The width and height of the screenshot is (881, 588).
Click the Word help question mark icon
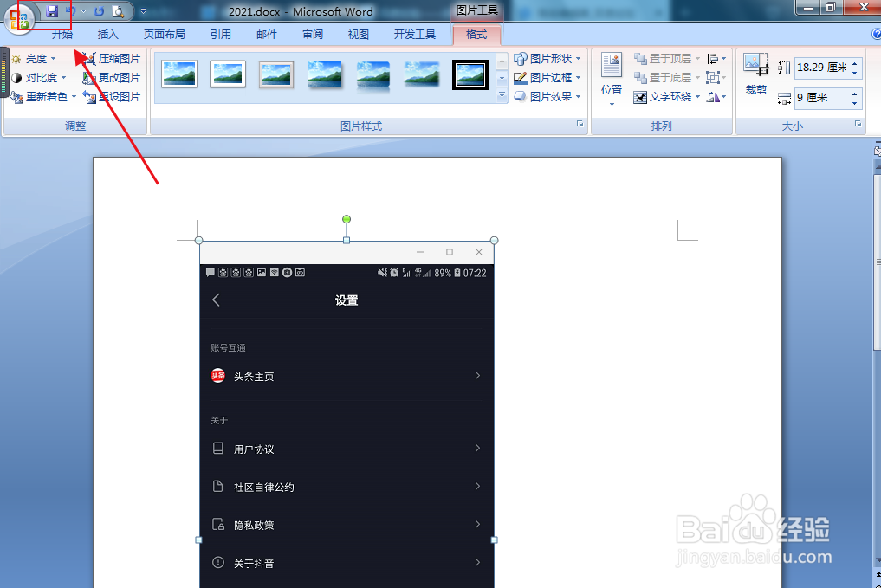pos(876,35)
